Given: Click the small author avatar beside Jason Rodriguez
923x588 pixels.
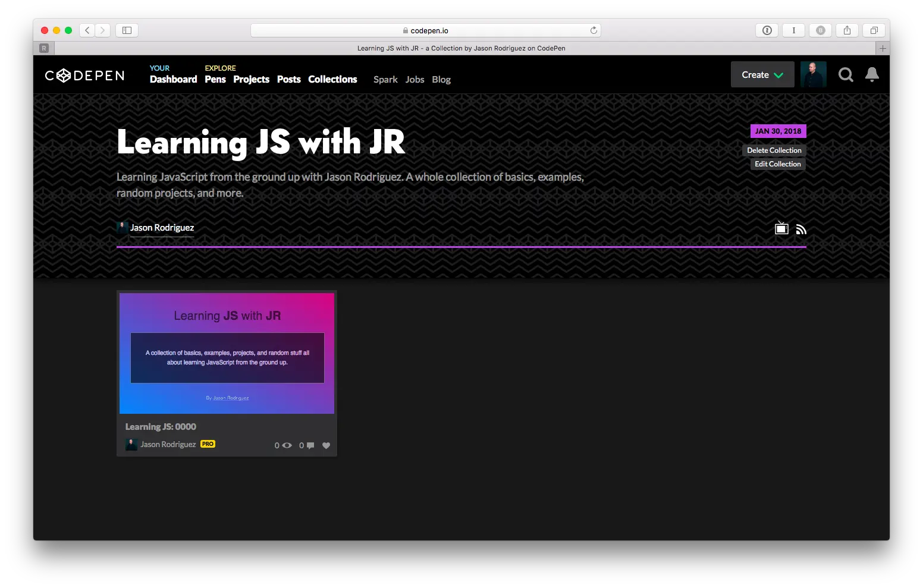Looking at the screenshot, I should tap(123, 228).
